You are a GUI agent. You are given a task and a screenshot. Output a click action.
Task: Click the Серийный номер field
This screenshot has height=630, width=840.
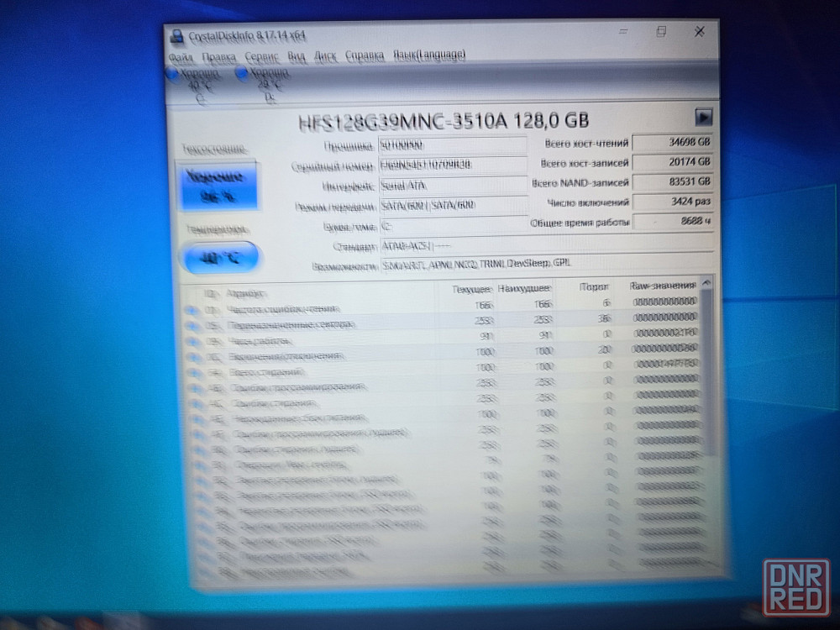pyautogui.click(x=453, y=165)
